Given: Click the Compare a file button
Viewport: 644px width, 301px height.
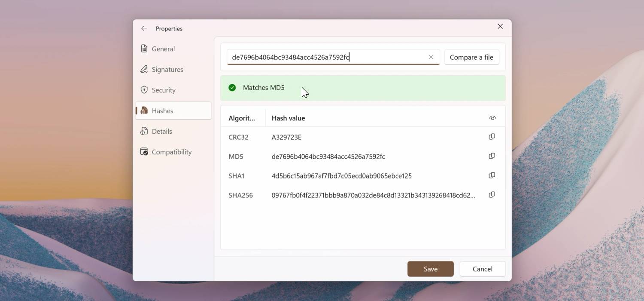Looking at the screenshot, I should tap(471, 57).
